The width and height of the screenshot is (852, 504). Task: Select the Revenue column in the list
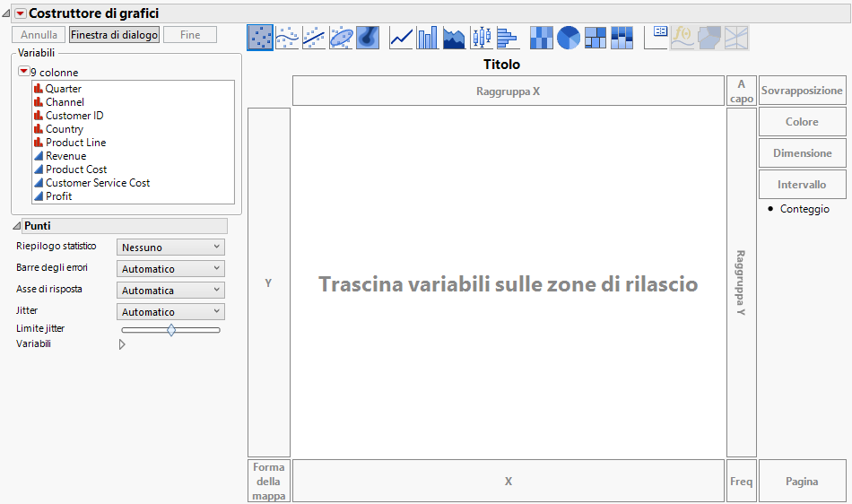(65, 156)
